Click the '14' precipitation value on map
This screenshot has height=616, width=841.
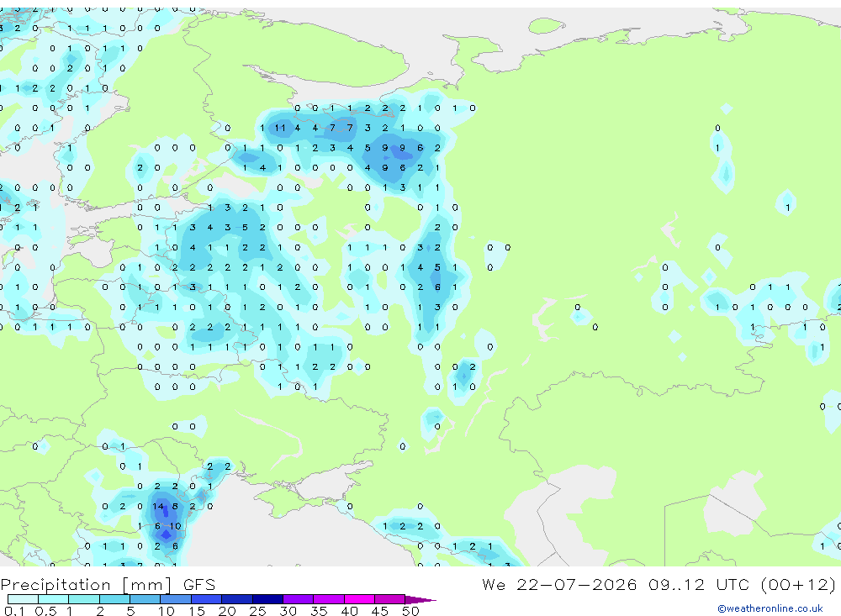pyautogui.click(x=158, y=506)
